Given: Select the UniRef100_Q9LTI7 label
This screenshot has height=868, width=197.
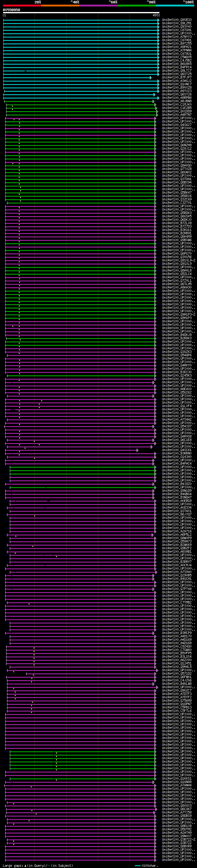Looking at the screenshot, I should tap(177, 71).
